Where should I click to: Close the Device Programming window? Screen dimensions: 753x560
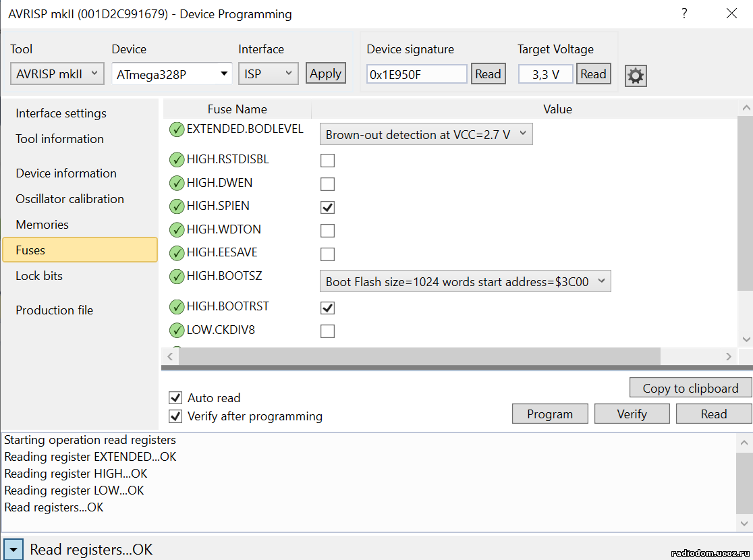point(731,13)
